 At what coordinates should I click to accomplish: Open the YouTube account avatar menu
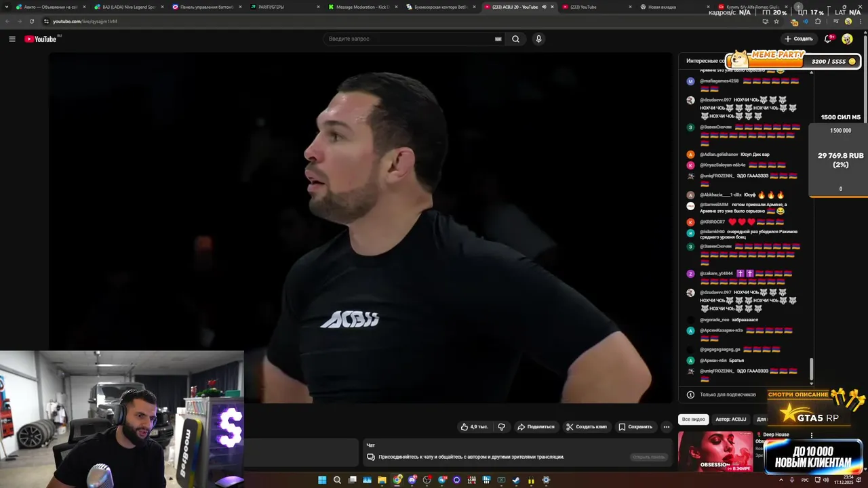point(847,39)
